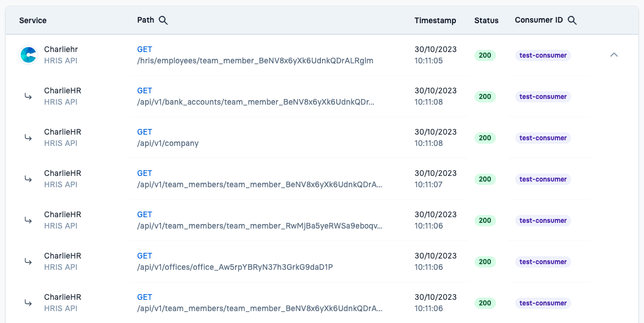Screen dimensions: 644x323
Task: Collapse the Charliehr parent request row
Action: pyautogui.click(x=614, y=55)
